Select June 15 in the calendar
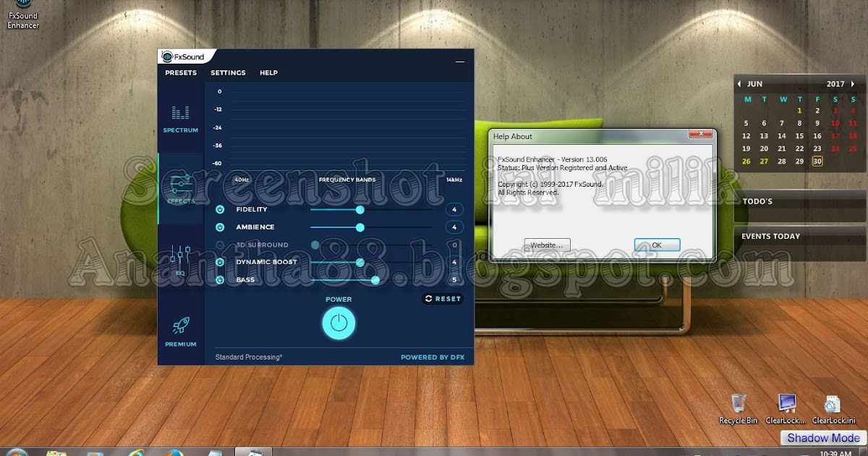The width and height of the screenshot is (868, 456). (x=799, y=136)
